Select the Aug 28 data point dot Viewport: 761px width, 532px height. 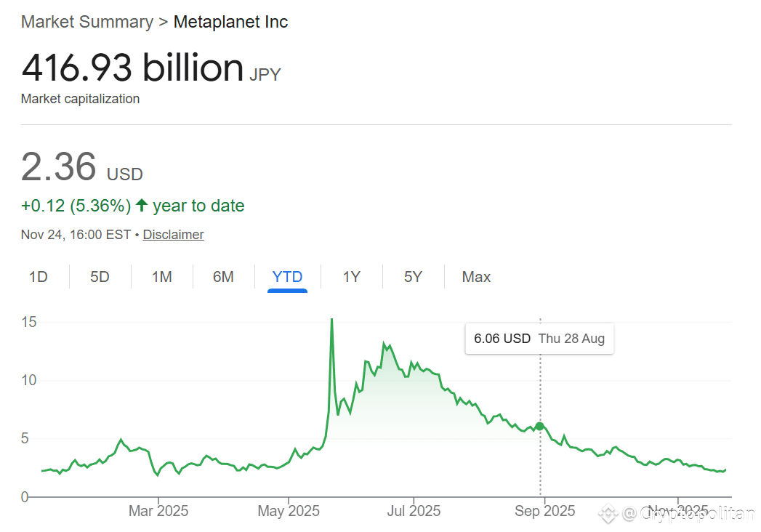coord(539,427)
